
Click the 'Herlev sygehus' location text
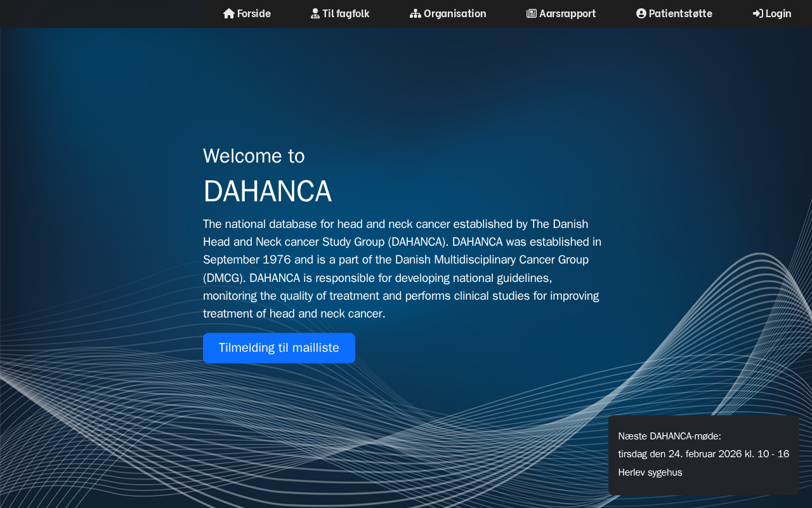(650, 472)
